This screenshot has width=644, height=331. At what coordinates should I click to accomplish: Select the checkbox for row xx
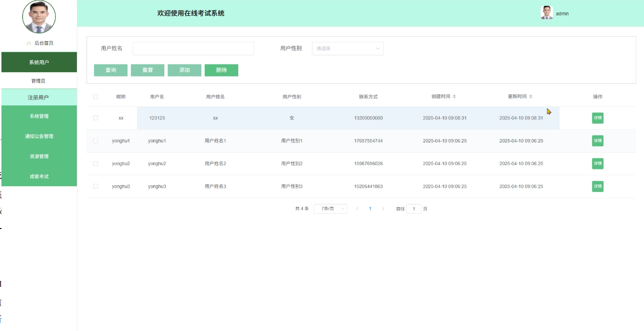pos(96,118)
